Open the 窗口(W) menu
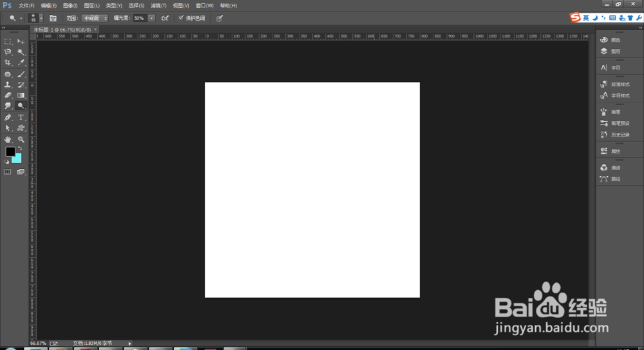Screen dimensions: 644x350 pos(205,6)
